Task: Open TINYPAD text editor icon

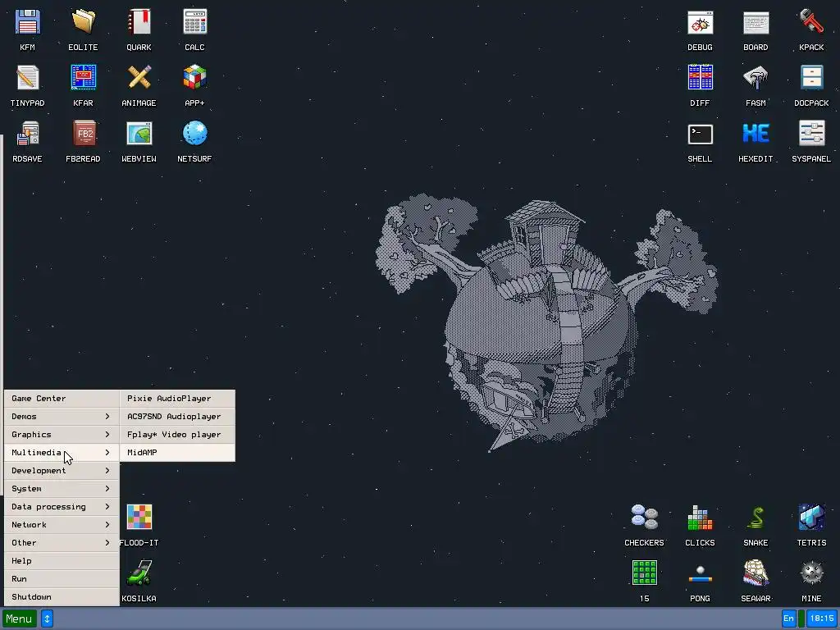Action: (27, 78)
